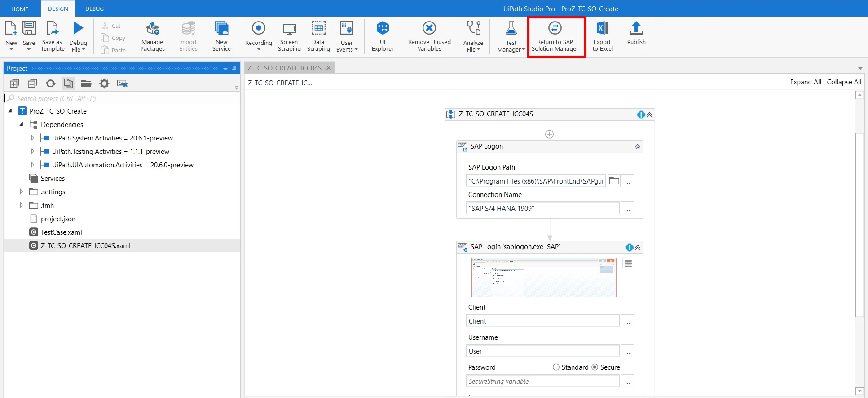Expand UiPath.UIAutomation.Activities dependency
Screen dimensions: 868x398
coord(32,165)
